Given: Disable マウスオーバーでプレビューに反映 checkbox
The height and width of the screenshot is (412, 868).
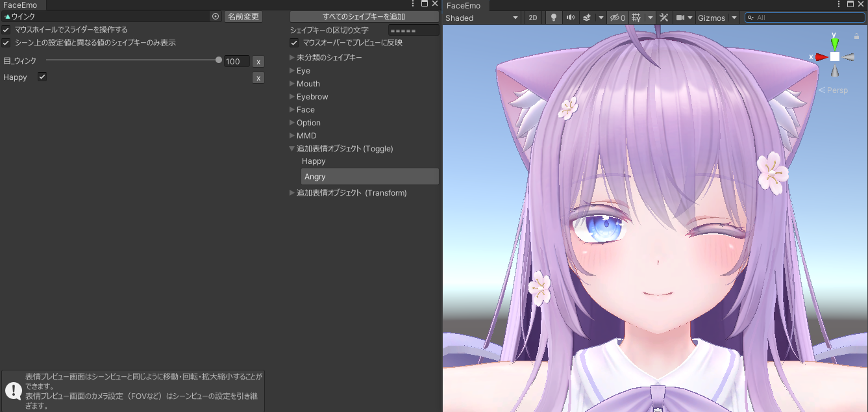Looking at the screenshot, I should 294,43.
